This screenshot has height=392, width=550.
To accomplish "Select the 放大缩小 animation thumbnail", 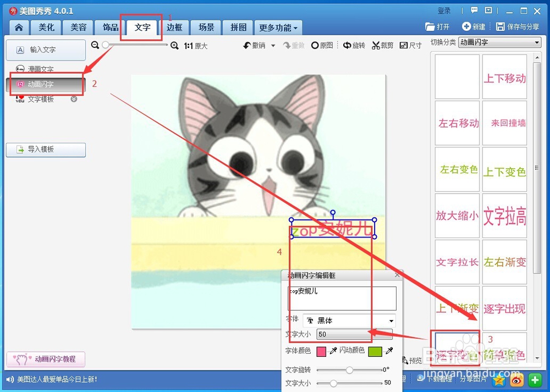I will [457, 216].
